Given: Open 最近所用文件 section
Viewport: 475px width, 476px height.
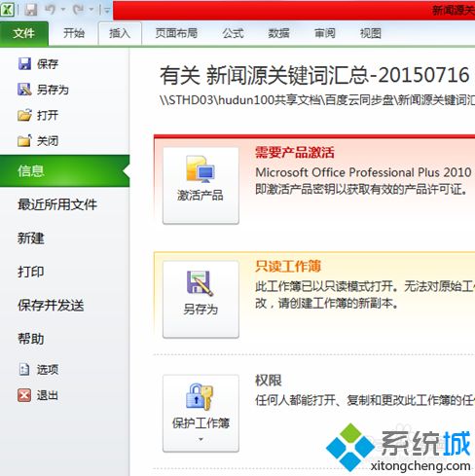Looking at the screenshot, I should (57, 204).
